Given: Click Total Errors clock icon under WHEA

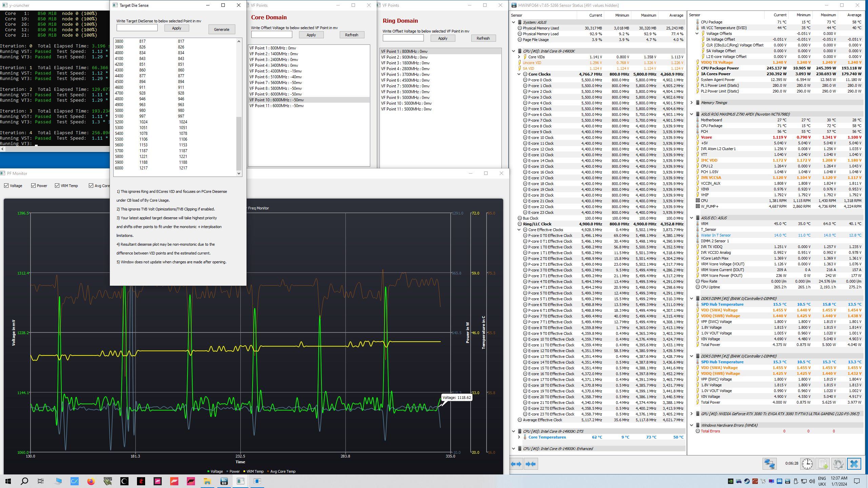Looking at the screenshot, I should [697, 431].
